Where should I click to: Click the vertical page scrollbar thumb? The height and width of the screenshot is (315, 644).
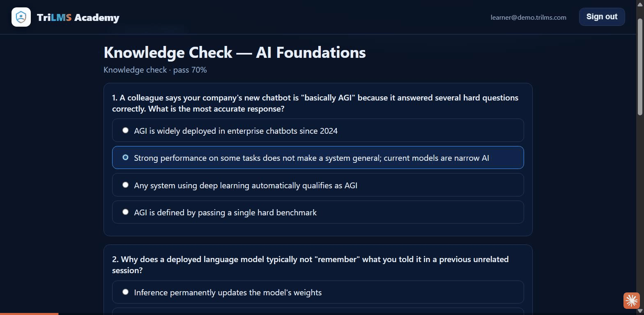[640, 66]
